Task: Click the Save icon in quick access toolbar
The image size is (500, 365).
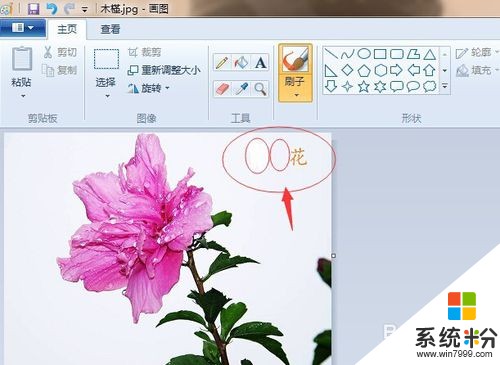Action: (x=33, y=8)
